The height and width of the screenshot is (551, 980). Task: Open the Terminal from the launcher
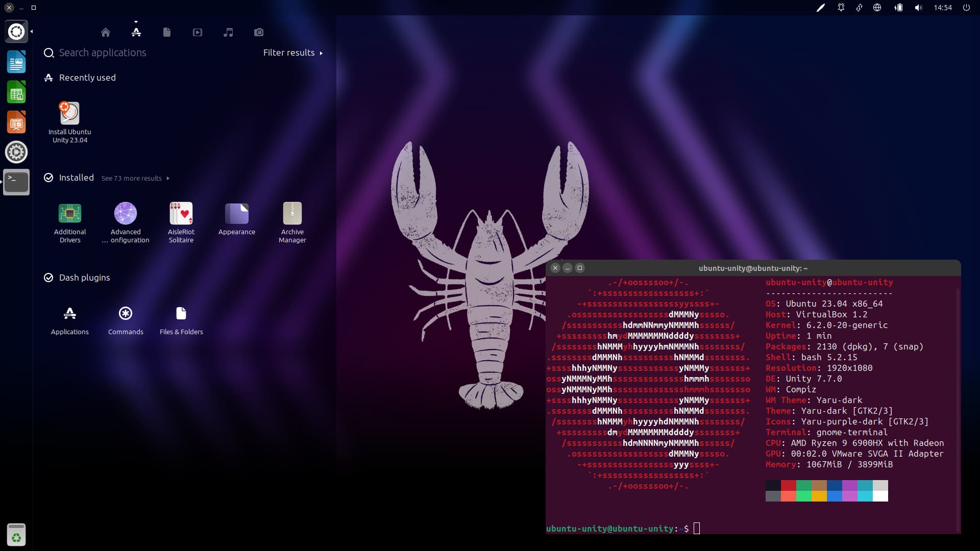[16, 182]
